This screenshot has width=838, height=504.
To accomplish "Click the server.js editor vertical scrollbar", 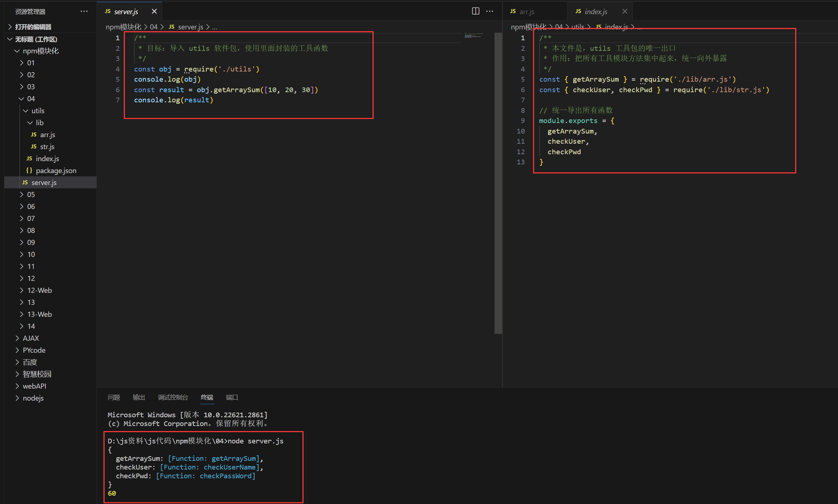I will coord(498,183).
